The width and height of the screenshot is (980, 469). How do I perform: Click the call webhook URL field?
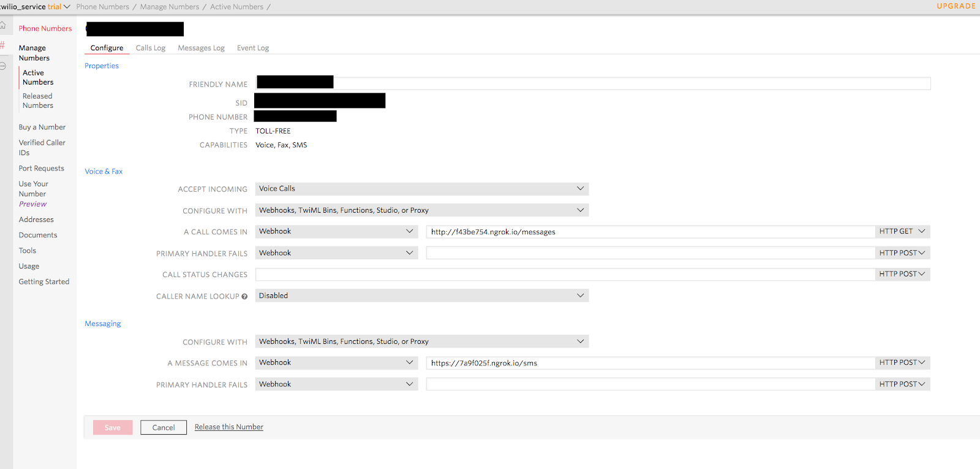[x=650, y=232]
